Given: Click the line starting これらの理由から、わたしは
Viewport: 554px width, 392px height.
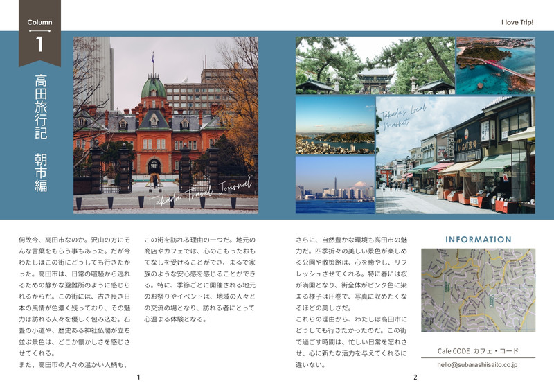Looking at the screenshot, I should [352, 319].
